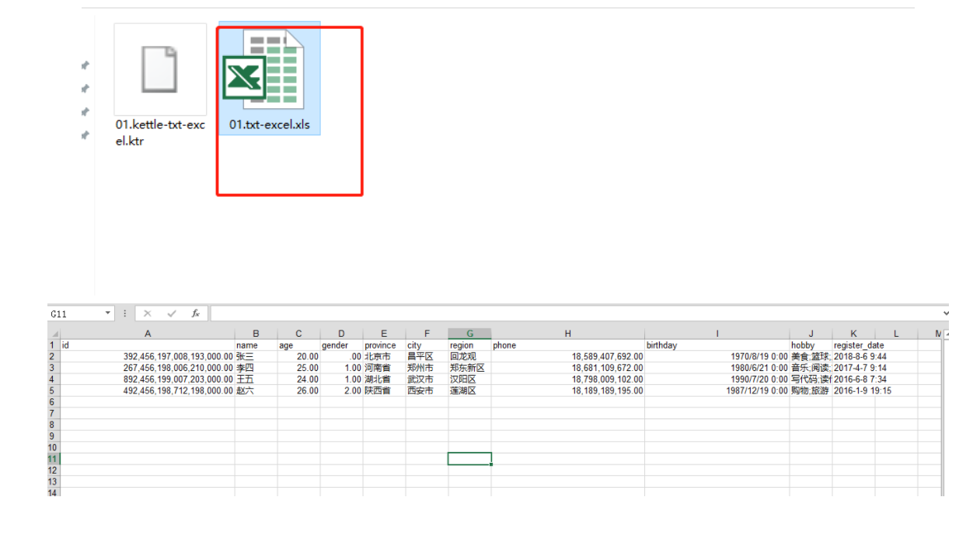Expand the formula bar with chevron
980x539 pixels.
[x=945, y=313]
